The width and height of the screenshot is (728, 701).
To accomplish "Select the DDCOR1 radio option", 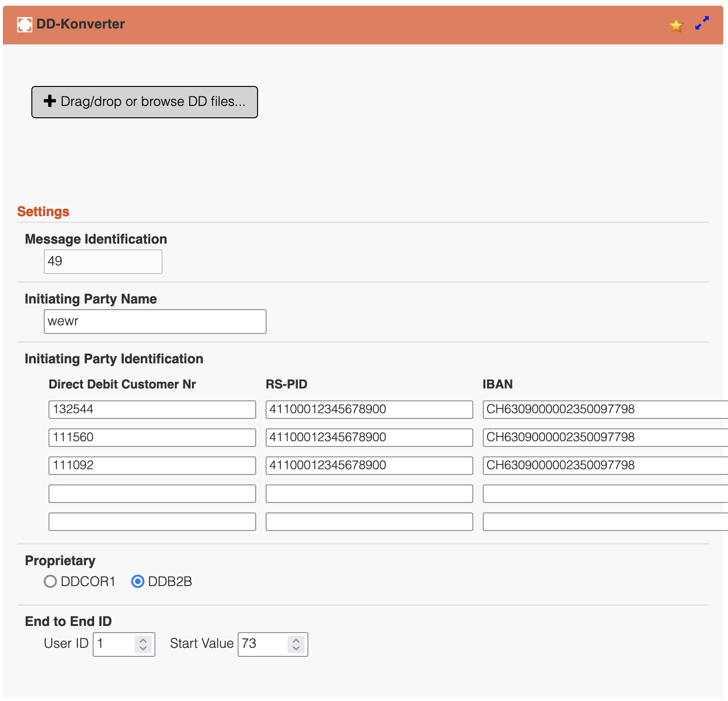I will coord(50,581).
